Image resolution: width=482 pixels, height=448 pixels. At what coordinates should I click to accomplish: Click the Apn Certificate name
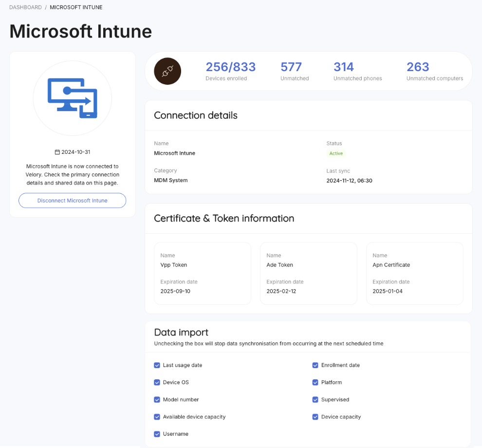coord(391,265)
